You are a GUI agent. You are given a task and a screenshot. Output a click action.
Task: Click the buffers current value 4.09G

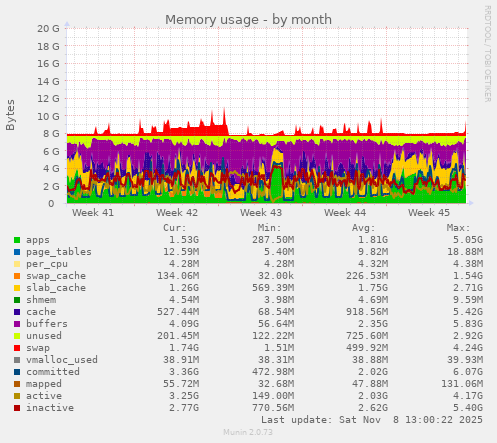coord(184,324)
